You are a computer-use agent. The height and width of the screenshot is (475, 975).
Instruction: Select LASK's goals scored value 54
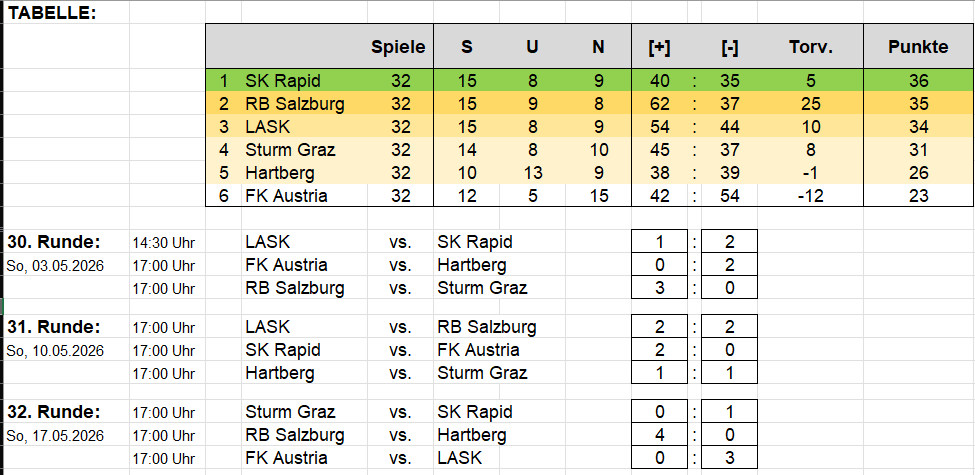coord(659,127)
